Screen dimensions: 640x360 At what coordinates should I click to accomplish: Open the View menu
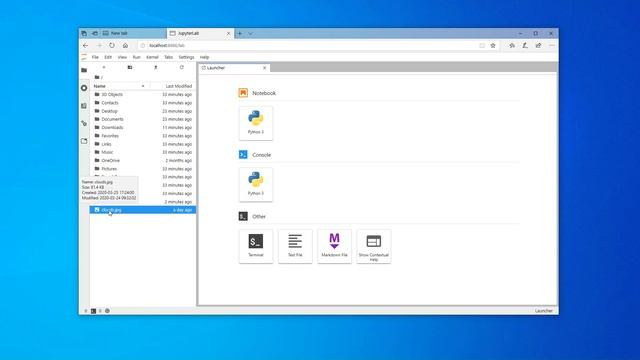click(122, 57)
